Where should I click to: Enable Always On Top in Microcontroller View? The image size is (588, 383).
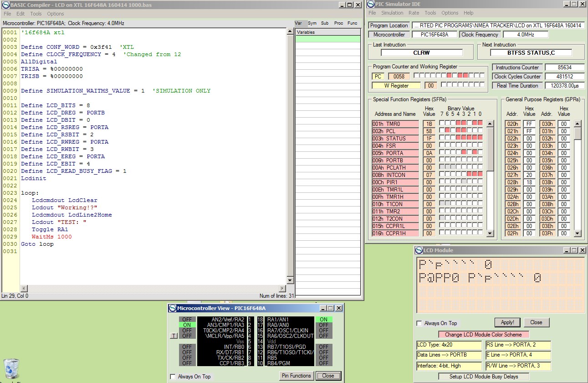click(173, 377)
